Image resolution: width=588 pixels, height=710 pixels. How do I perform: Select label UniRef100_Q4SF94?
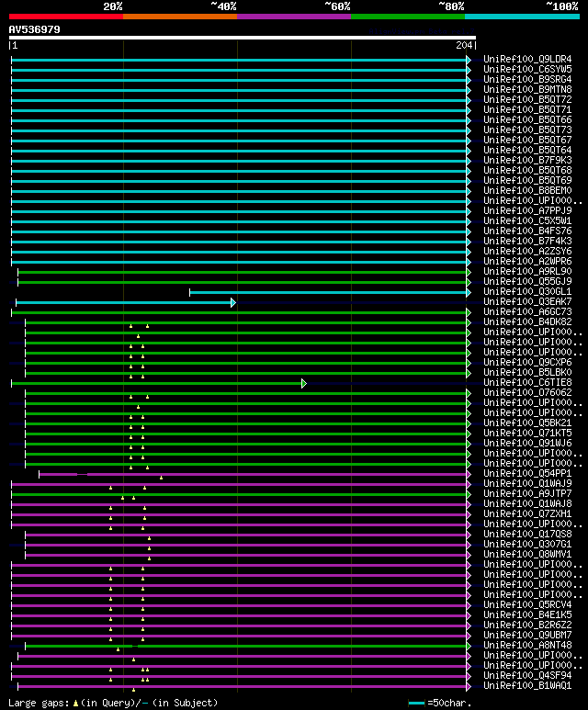(527, 676)
